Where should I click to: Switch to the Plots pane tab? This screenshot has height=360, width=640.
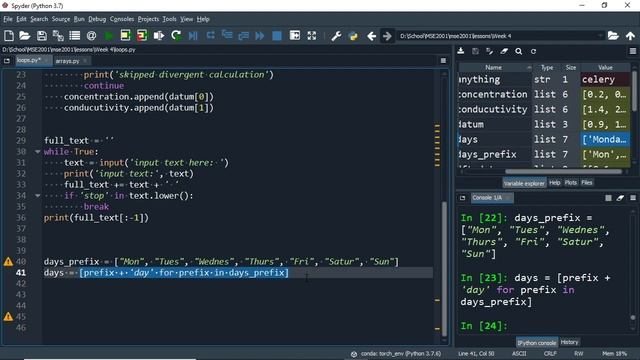[x=571, y=183]
